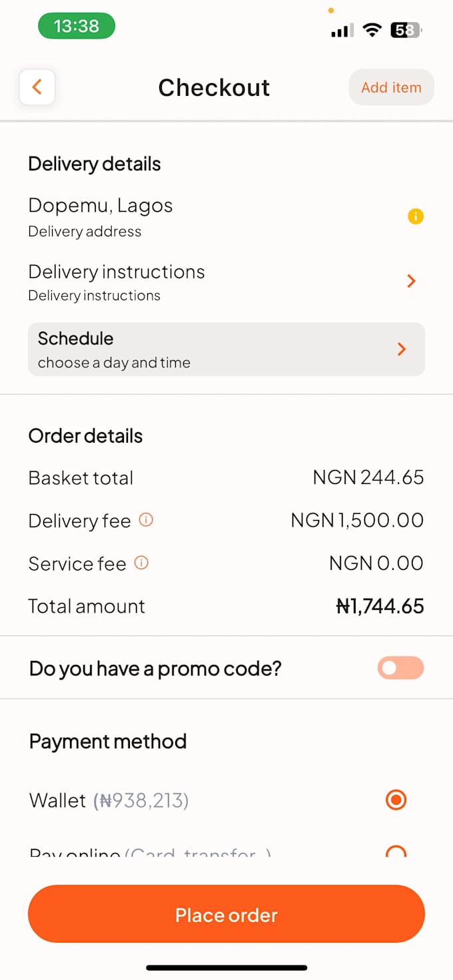Tap the cellular signal bars icon
Screen dimensions: 453x980
coord(342,31)
